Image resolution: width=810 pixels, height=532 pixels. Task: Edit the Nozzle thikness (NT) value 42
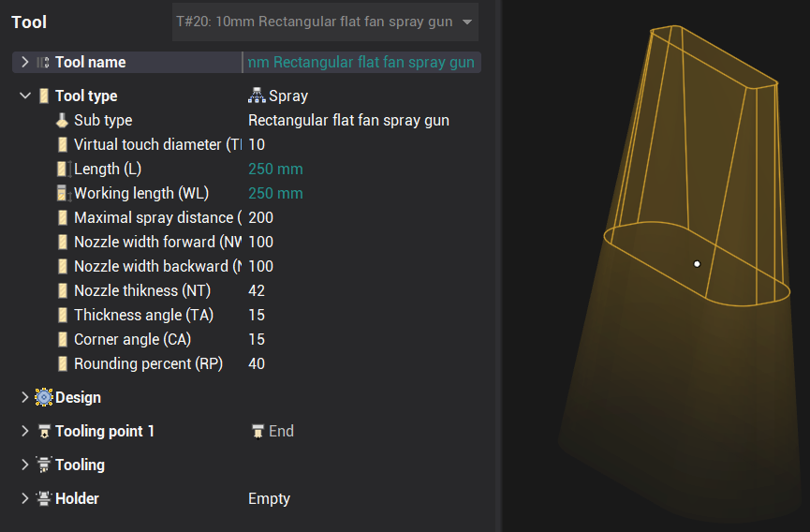[x=257, y=291]
